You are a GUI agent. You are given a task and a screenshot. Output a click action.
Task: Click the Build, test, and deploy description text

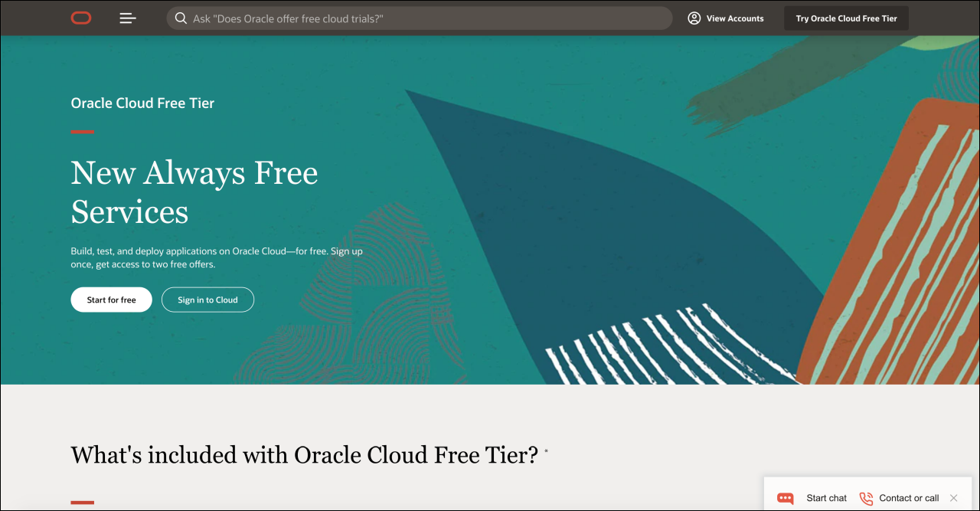[x=217, y=257]
